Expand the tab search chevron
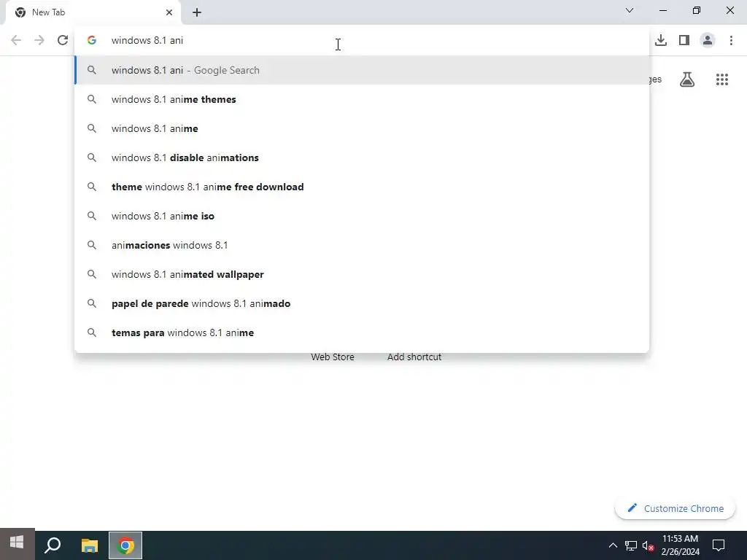Screen dimensions: 747x560 point(630,10)
